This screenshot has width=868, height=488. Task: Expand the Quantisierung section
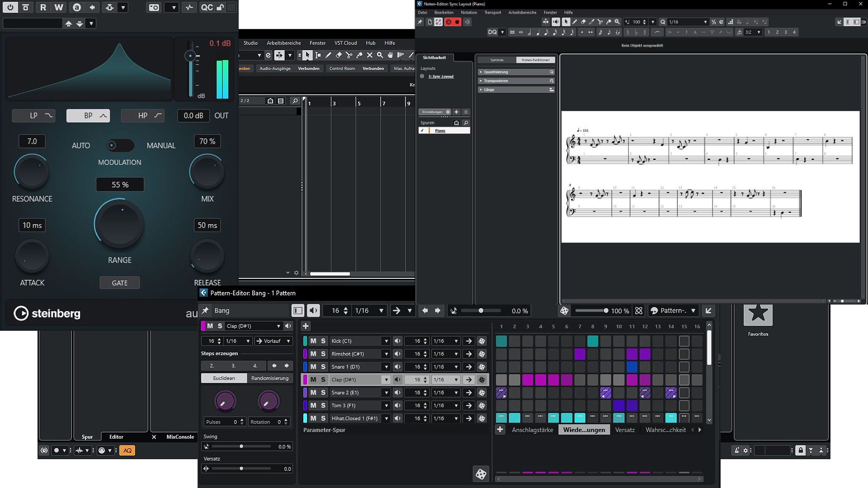(481, 72)
